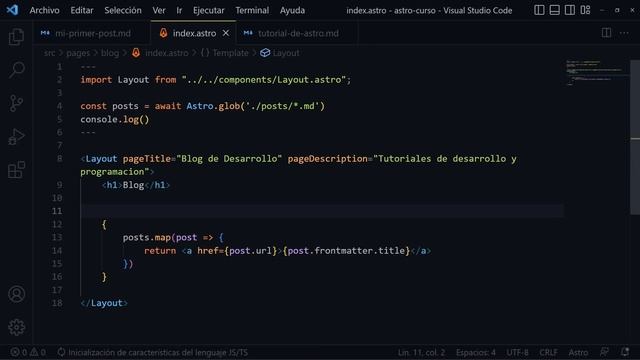
Task: Open the notifications bell icon
Action: tap(625, 352)
